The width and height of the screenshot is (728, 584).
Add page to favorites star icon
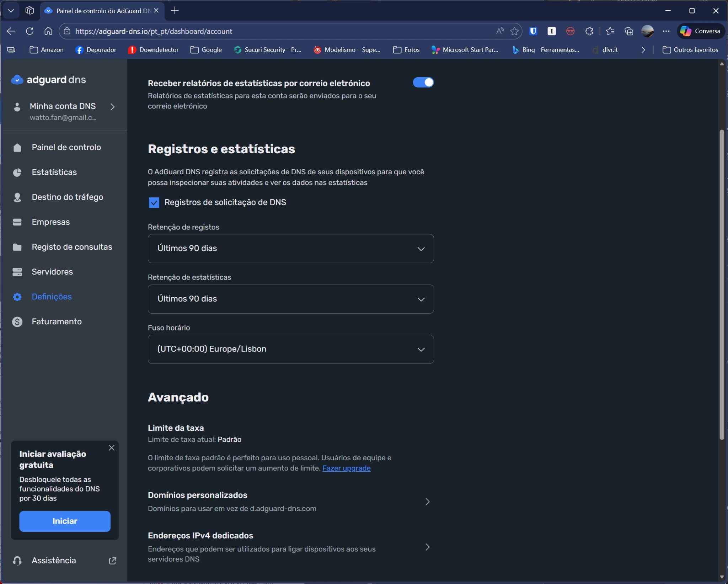pyautogui.click(x=514, y=31)
